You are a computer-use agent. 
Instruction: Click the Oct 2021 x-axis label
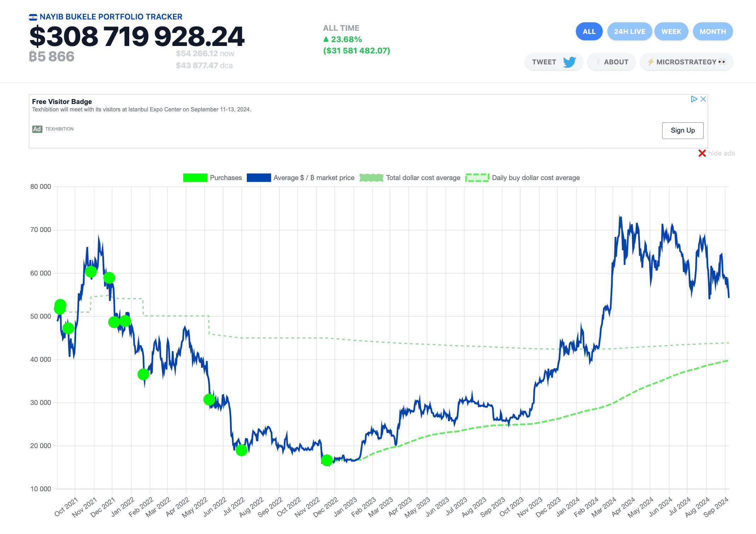(66, 507)
